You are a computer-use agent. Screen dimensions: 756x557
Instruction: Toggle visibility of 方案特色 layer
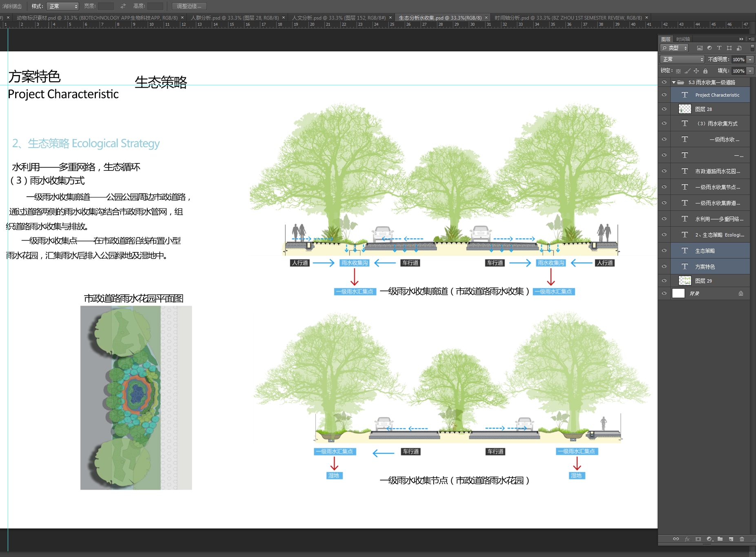[x=664, y=267]
